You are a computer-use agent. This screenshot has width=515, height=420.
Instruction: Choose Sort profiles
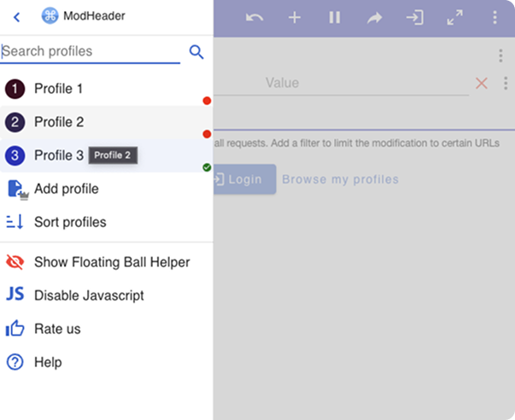[x=107, y=222]
